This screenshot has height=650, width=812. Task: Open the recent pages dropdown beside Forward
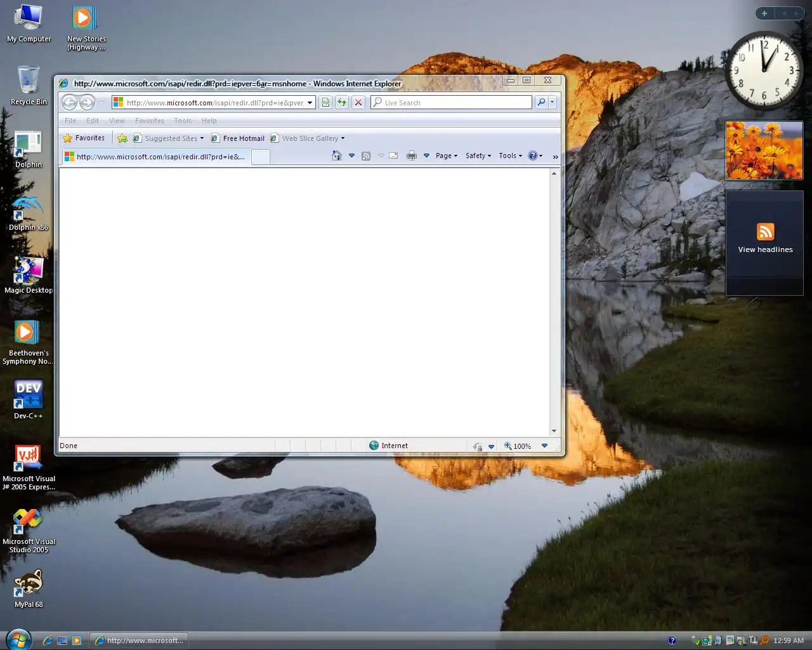pyautogui.click(x=101, y=103)
